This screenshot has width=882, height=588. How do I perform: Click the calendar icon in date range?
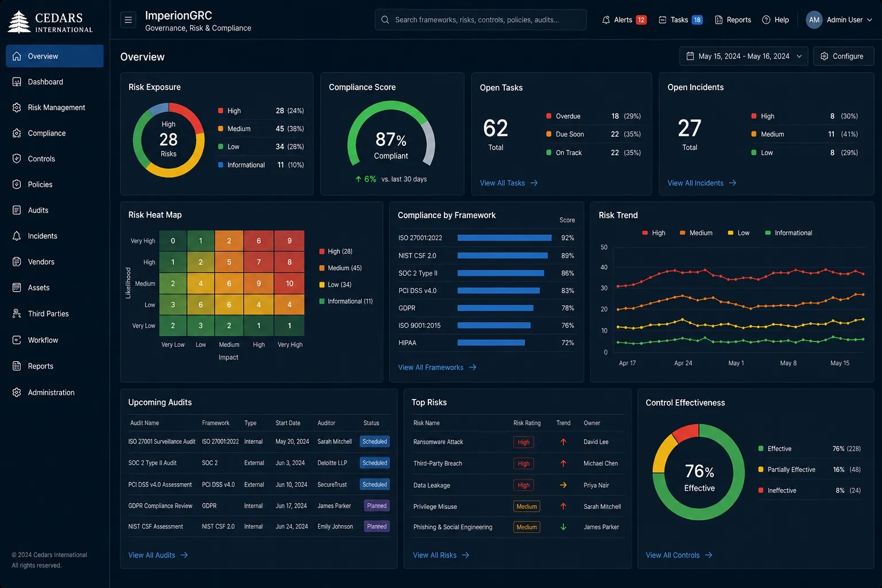[x=690, y=56]
